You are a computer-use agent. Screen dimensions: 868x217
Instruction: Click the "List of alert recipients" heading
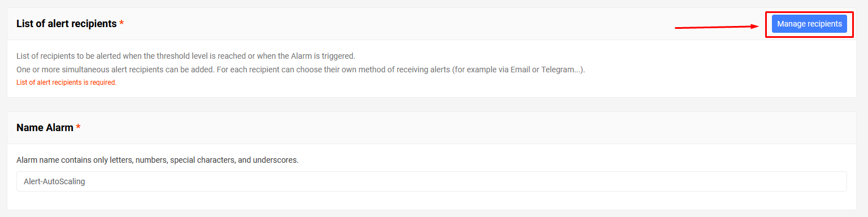[66, 24]
